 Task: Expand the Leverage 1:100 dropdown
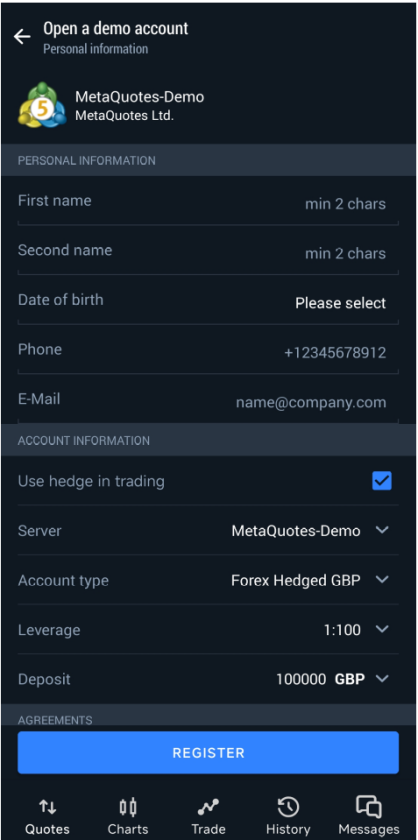pyautogui.click(x=208, y=629)
